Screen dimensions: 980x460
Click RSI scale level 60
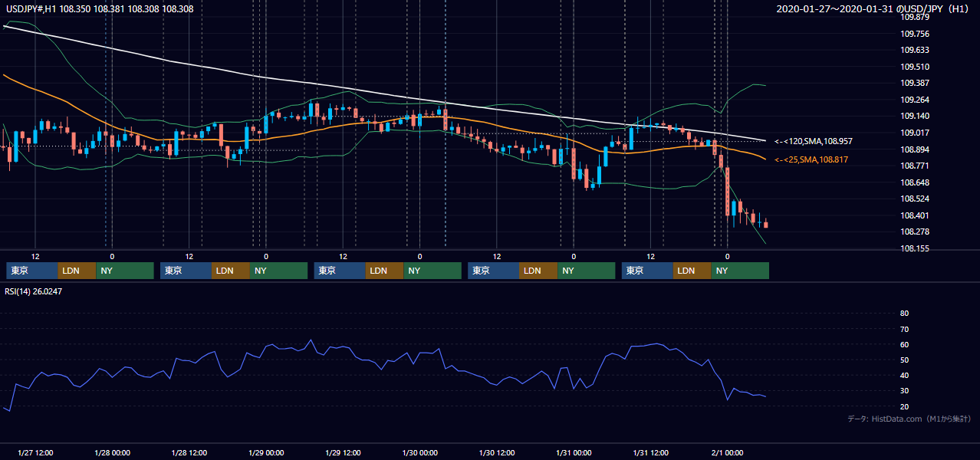tap(904, 344)
